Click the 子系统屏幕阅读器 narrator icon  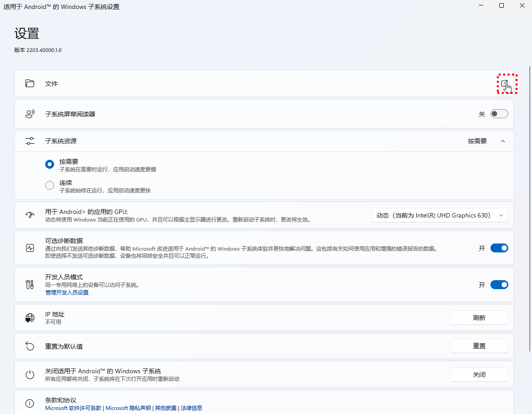(x=30, y=114)
